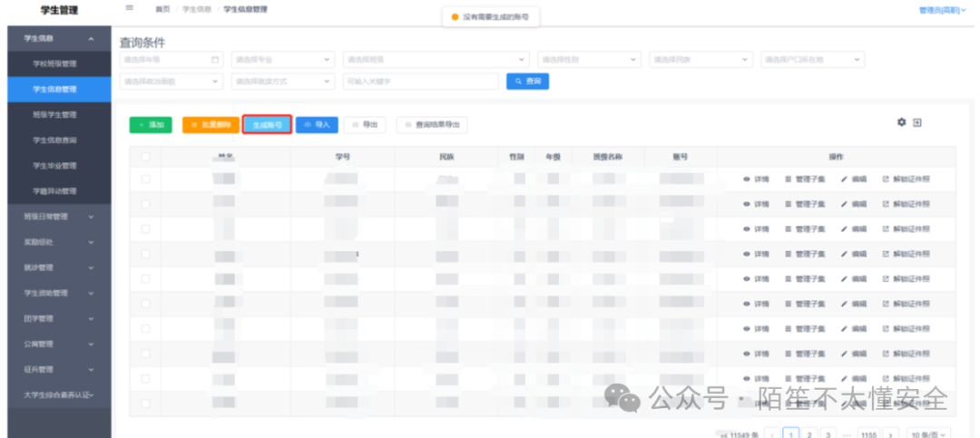The height and width of the screenshot is (438, 980).
Task: Open the 请选择班级 dropdown
Action: pyautogui.click(x=436, y=60)
